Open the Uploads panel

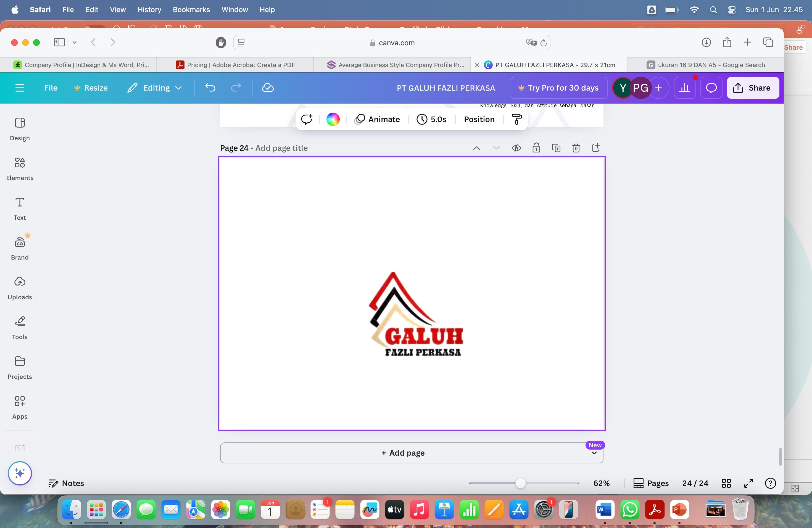click(x=20, y=288)
